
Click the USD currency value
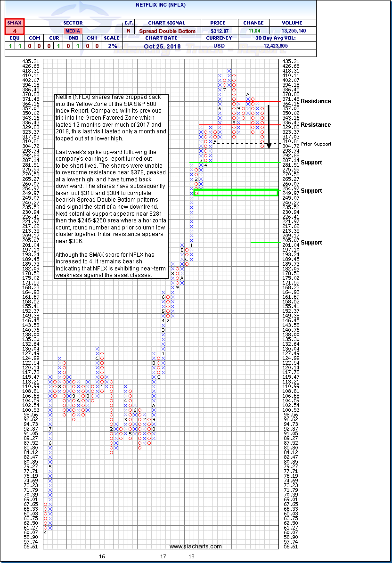pyautogui.click(x=219, y=46)
